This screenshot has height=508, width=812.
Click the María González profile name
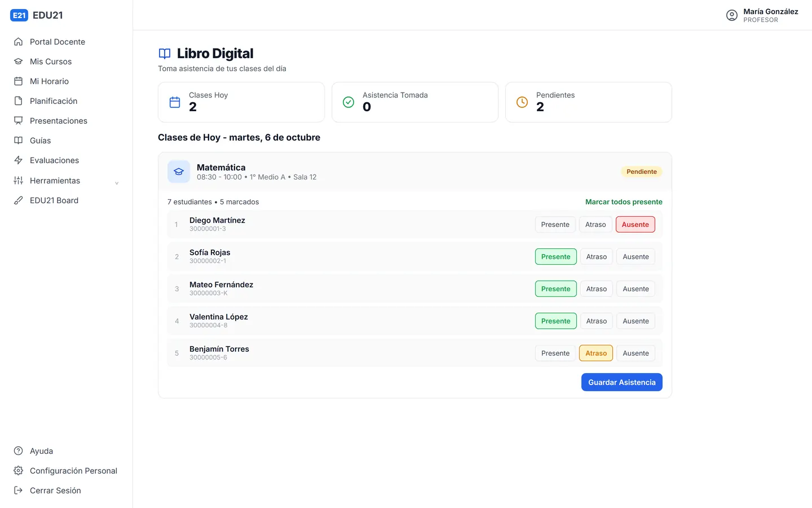771,11
